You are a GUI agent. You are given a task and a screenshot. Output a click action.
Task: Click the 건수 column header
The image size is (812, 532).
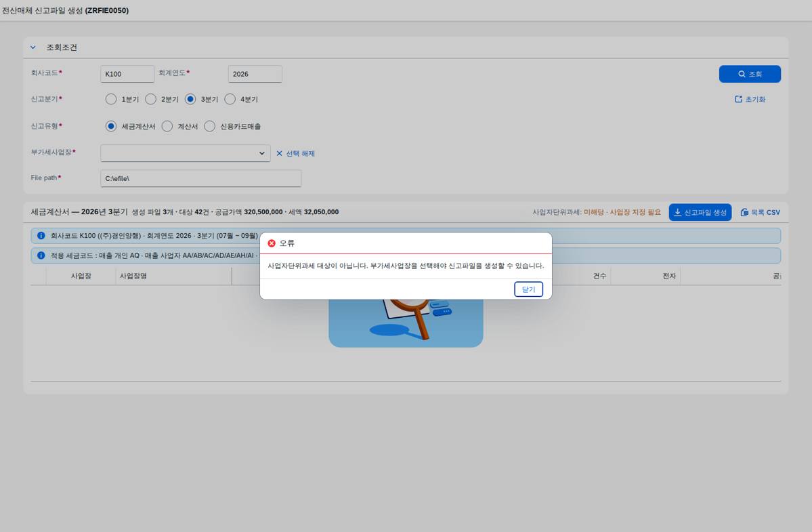[x=599, y=276]
